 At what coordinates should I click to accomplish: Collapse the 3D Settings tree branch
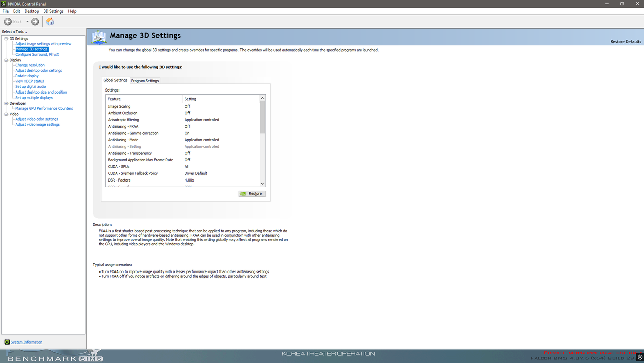coord(5,38)
